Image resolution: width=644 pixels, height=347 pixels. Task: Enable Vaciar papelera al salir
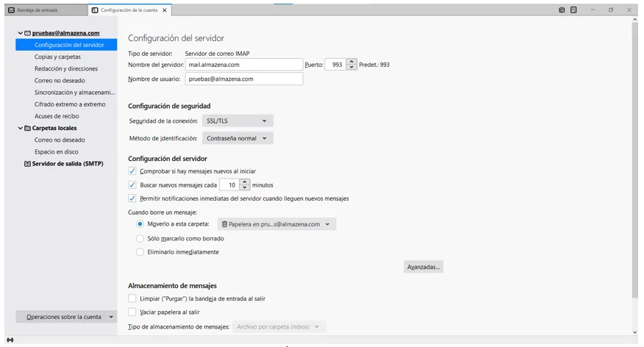(x=132, y=312)
